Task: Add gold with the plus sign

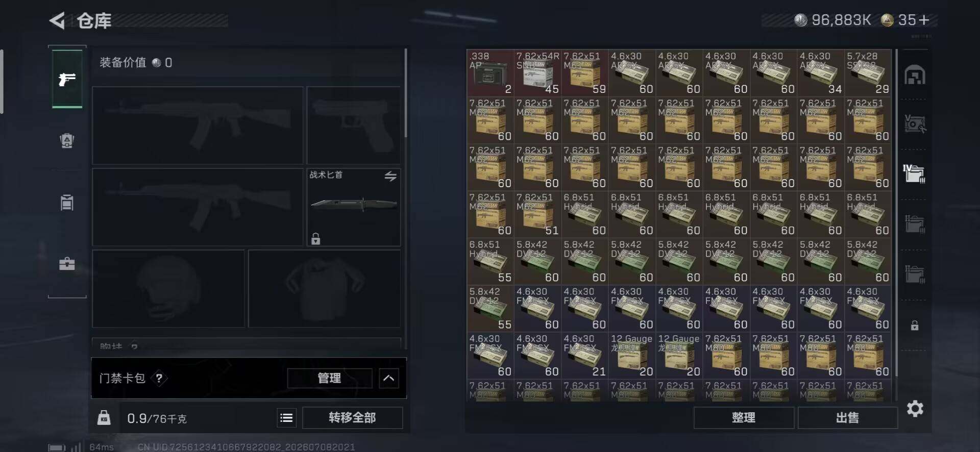Action: tap(923, 20)
